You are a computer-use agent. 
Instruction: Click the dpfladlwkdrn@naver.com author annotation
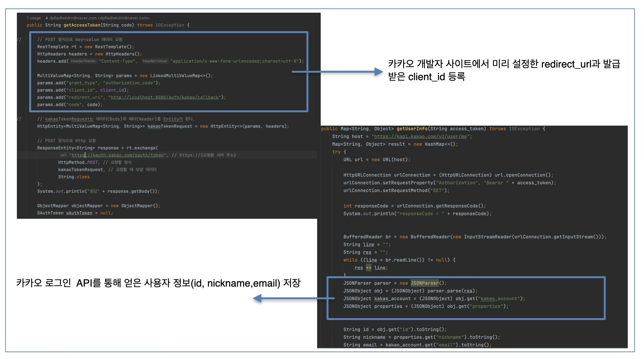pyautogui.click(x=98, y=18)
